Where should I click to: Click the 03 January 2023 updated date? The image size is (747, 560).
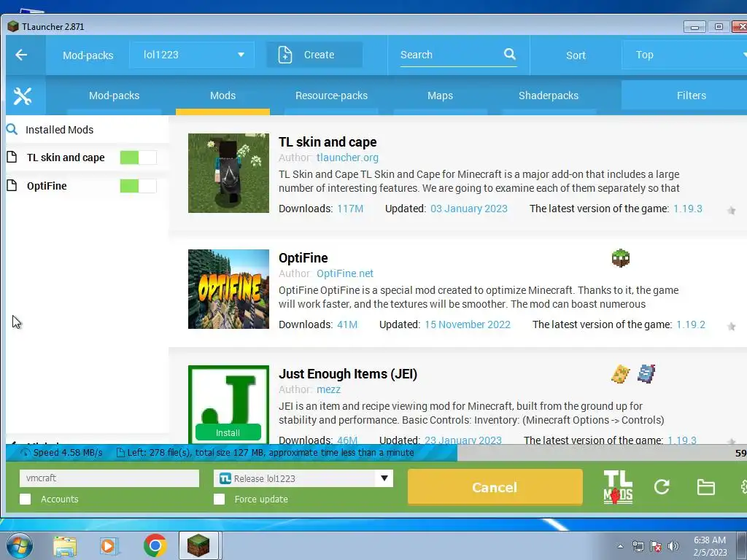pos(469,209)
